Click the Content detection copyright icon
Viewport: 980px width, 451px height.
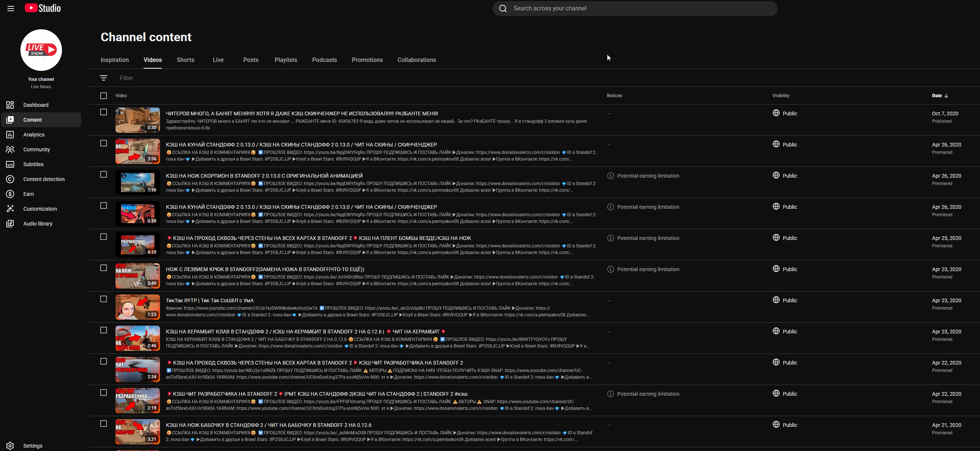(x=10, y=179)
